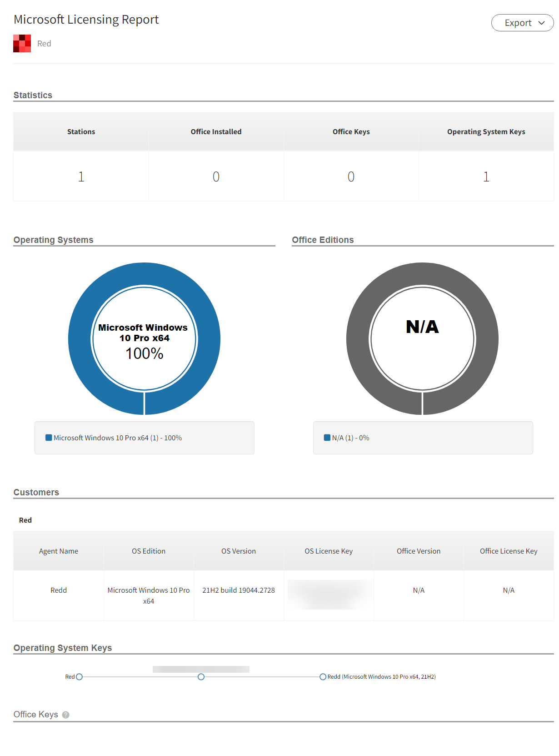This screenshot has height=756, width=559.
Task: Click the OS Edition cell for Redd
Action: [x=149, y=595]
